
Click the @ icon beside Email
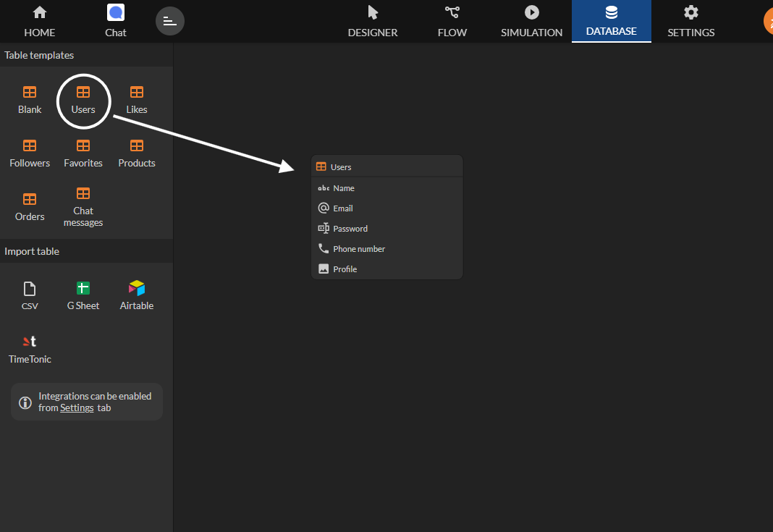(324, 208)
